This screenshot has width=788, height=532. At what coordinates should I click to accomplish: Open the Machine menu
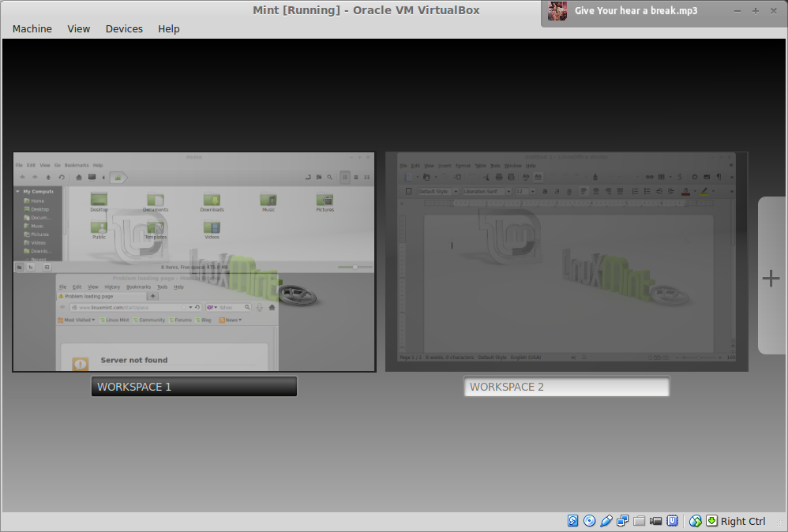coord(32,28)
